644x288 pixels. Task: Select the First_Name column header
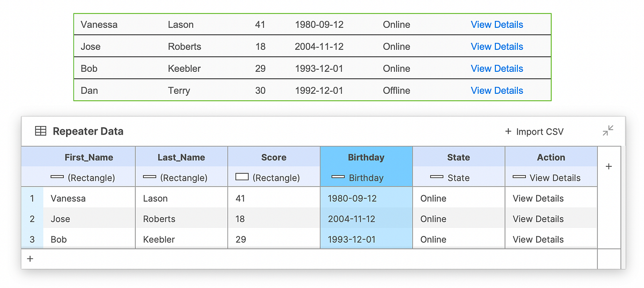click(x=89, y=157)
